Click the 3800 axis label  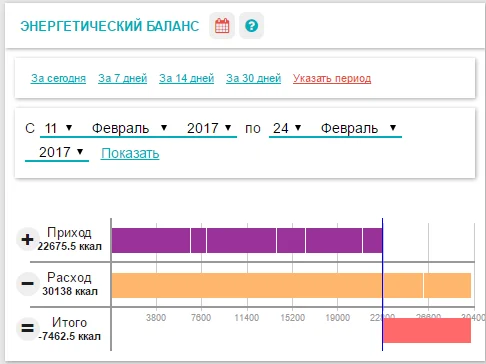pyautogui.click(x=156, y=318)
